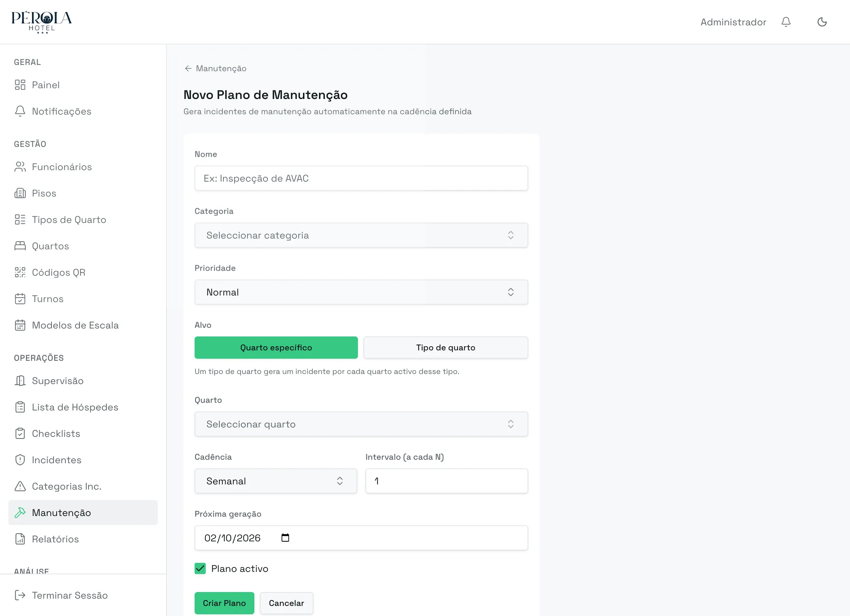This screenshot has height=616, width=850.
Task: Toggle dark mode with the moon icon
Action: (822, 22)
